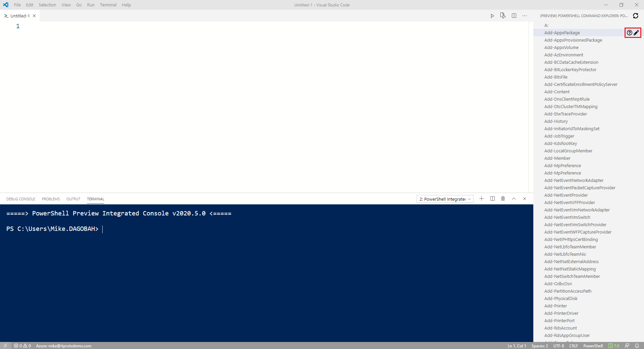
Task: Insert Add-AppxPackage using the pencil icon
Action: [636, 33]
